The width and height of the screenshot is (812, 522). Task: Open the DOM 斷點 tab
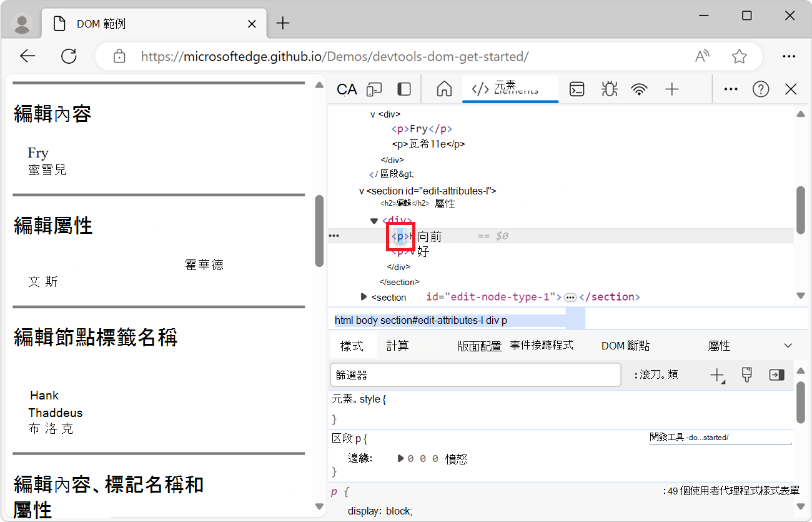[x=625, y=344]
